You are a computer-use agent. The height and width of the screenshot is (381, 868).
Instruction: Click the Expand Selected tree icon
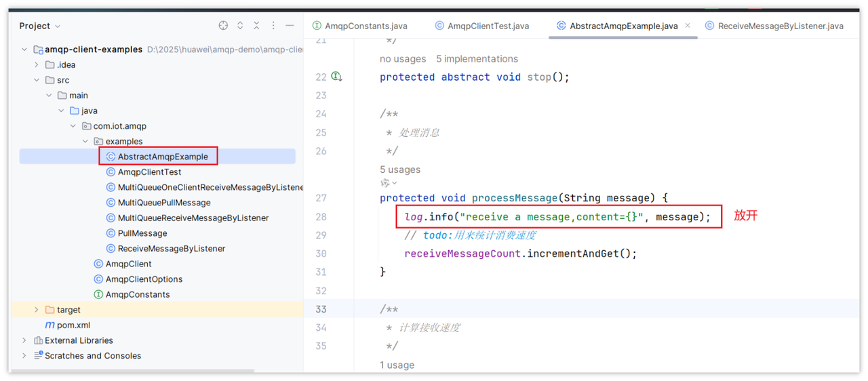(240, 26)
